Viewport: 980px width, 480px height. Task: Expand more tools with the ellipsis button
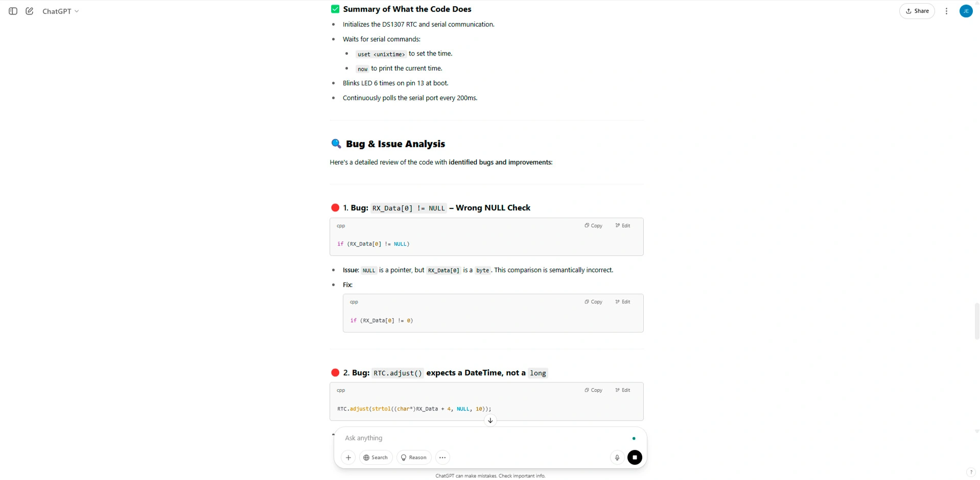442,458
